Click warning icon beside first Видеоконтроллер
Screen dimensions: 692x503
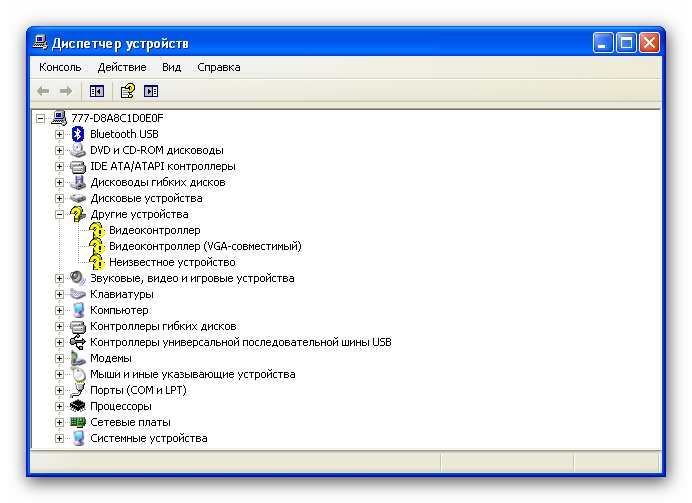pyautogui.click(x=97, y=230)
